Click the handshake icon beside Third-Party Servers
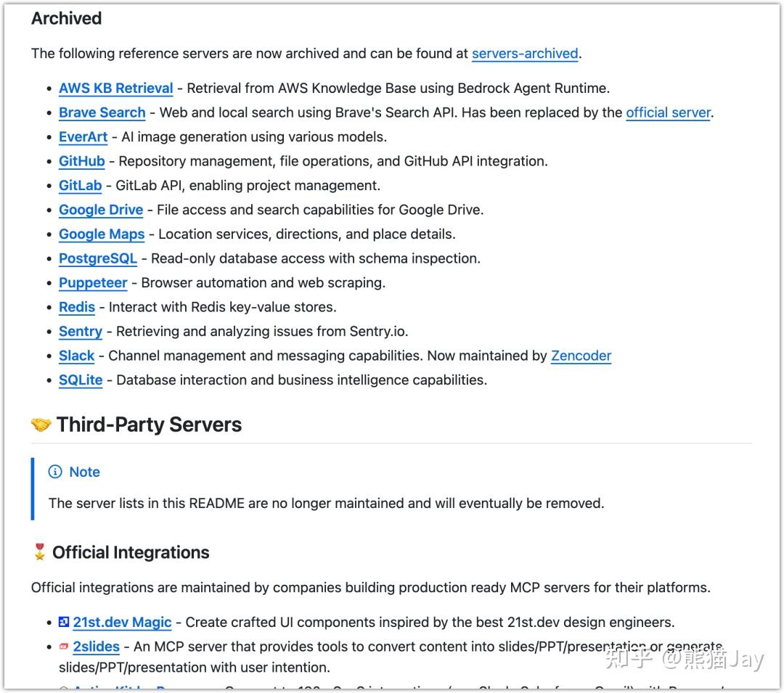Viewport: 784px width, 693px height. tap(41, 425)
